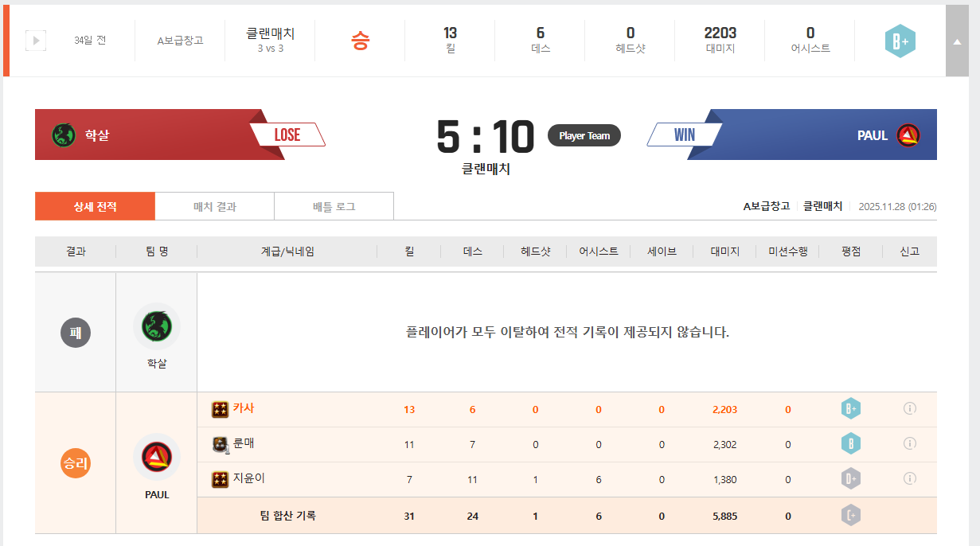Switch to the 매치 결과 tab

tap(214, 206)
